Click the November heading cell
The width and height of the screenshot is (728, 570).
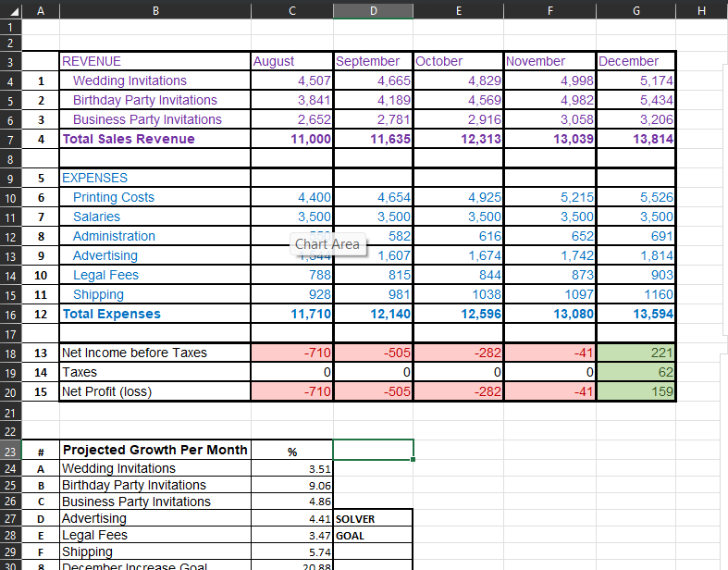pos(550,61)
